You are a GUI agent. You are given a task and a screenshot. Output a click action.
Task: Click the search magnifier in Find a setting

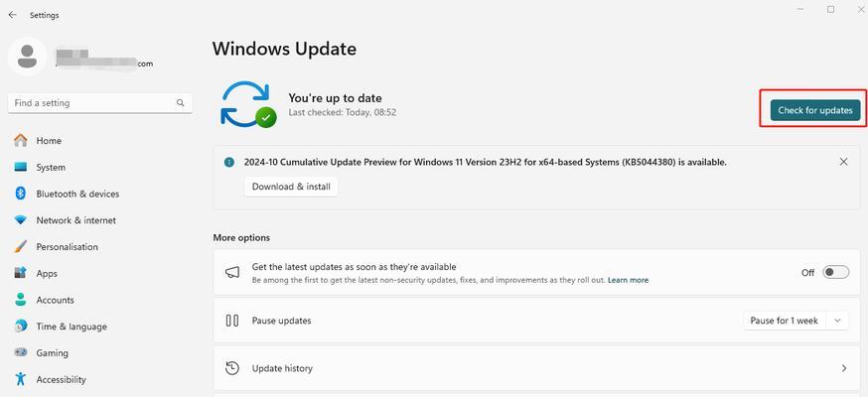(181, 103)
